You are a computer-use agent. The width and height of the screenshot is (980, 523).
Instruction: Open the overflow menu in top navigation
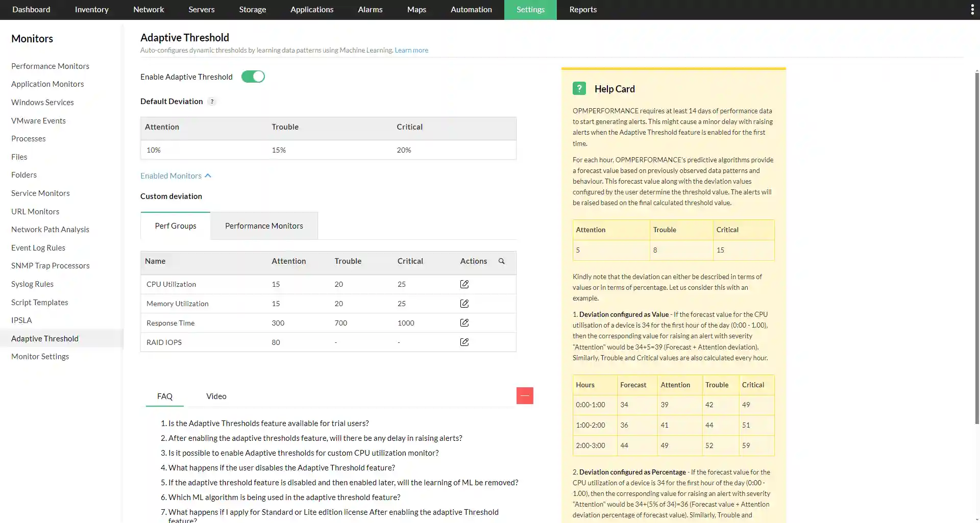[973, 9]
